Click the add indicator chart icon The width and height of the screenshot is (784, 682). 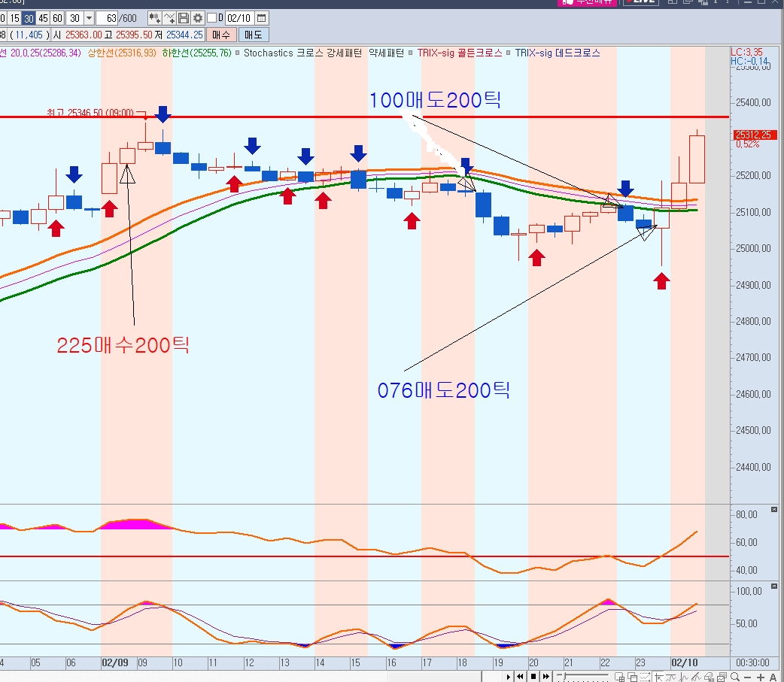coord(155,17)
